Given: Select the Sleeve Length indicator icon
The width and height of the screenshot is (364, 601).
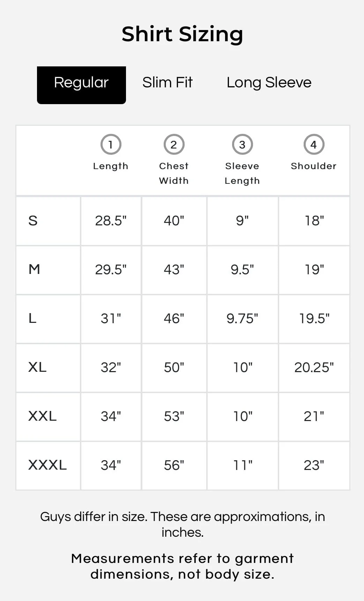Looking at the screenshot, I should tap(242, 144).
